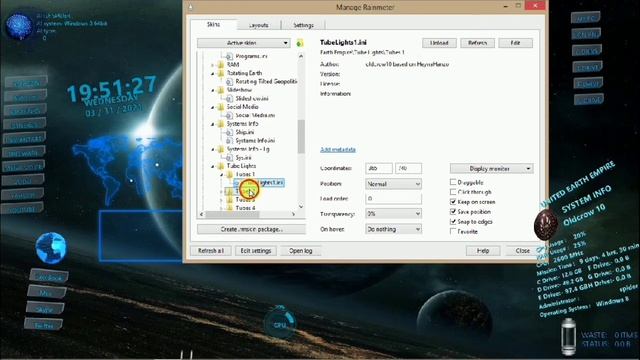Click the Load order input field

pyautogui.click(x=393, y=199)
